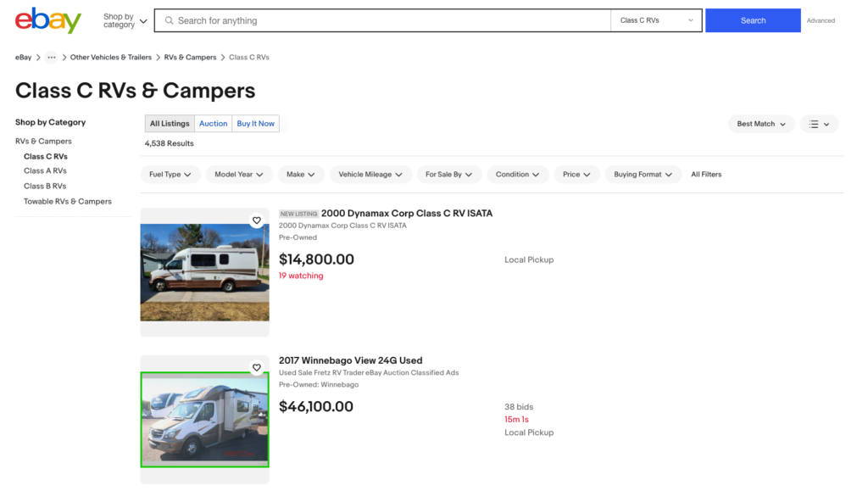Screen dimensions: 868x491
Task: Click the magnifier icon in search bar
Action: coord(169,20)
